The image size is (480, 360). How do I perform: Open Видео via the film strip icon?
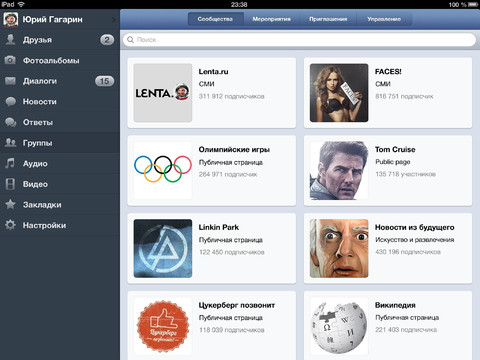(x=10, y=184)
